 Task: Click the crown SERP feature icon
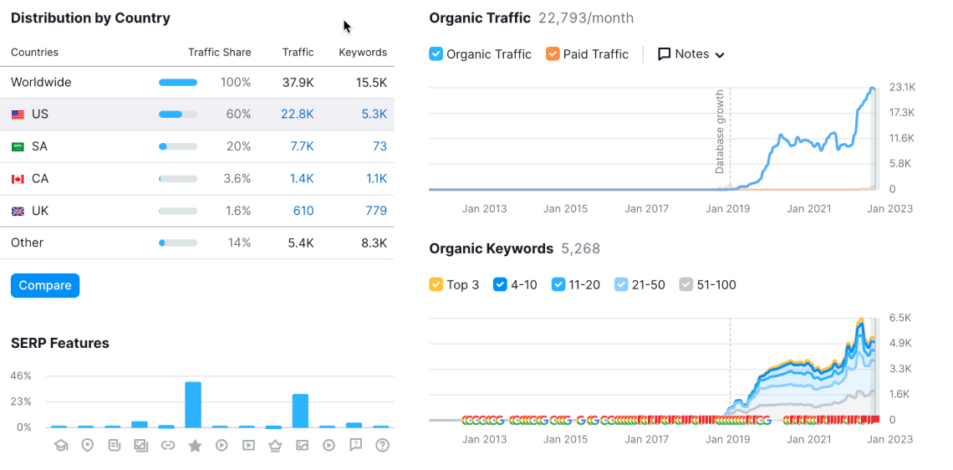click(275, 446)
